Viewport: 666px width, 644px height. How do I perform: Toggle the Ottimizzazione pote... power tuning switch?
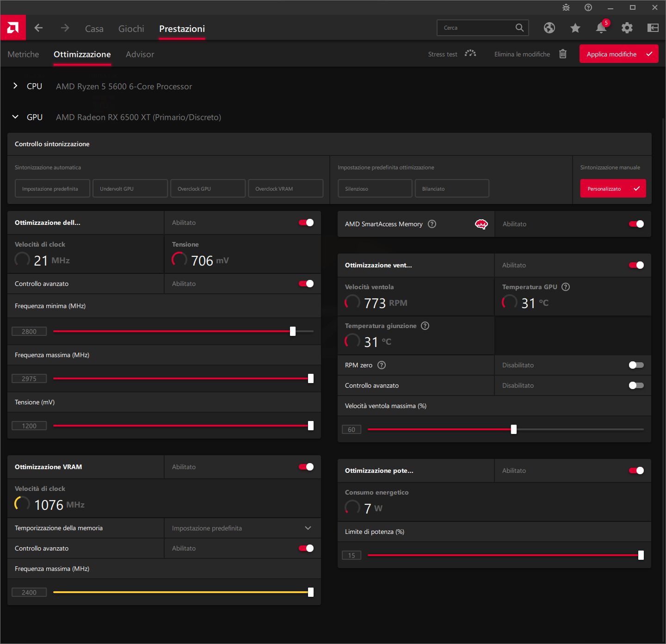coord(636,471)
